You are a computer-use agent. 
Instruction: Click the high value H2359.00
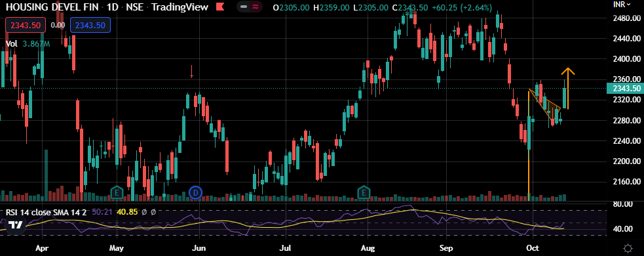pos(331,7)
